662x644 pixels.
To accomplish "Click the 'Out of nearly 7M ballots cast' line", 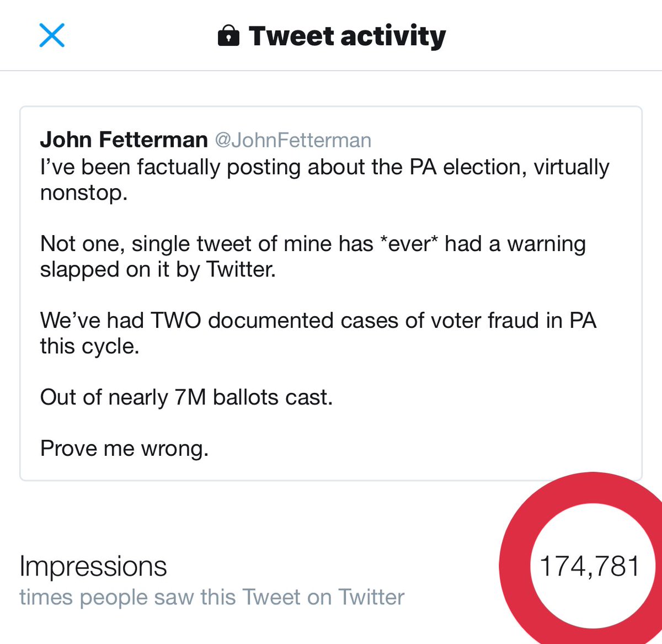I will click(186, 397).
